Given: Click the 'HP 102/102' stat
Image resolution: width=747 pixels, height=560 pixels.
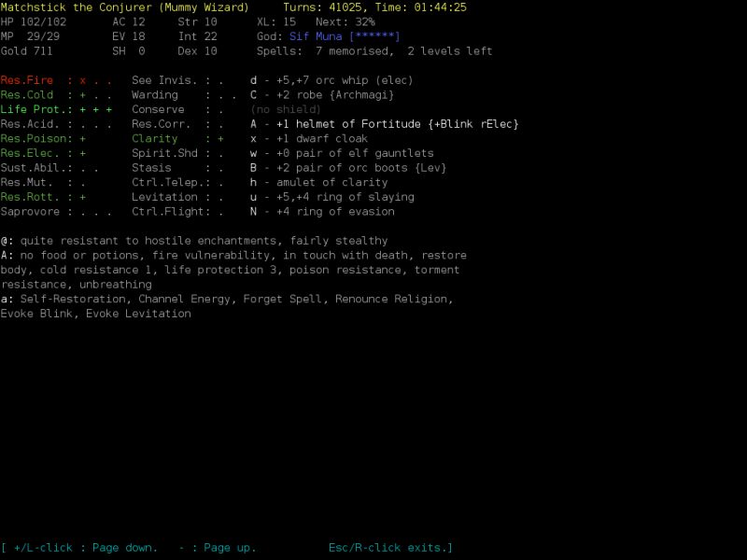Looking at the screenshot, I should tap(34, 21).
